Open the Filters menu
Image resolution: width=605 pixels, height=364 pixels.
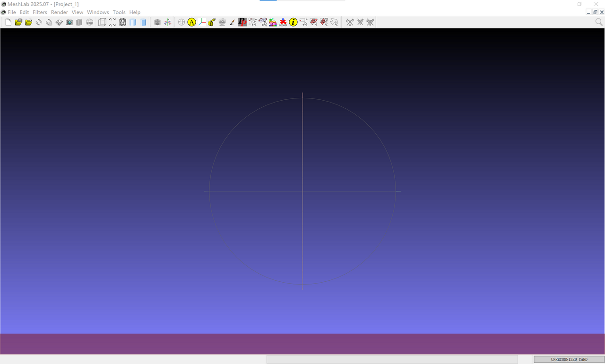point(40,12)
